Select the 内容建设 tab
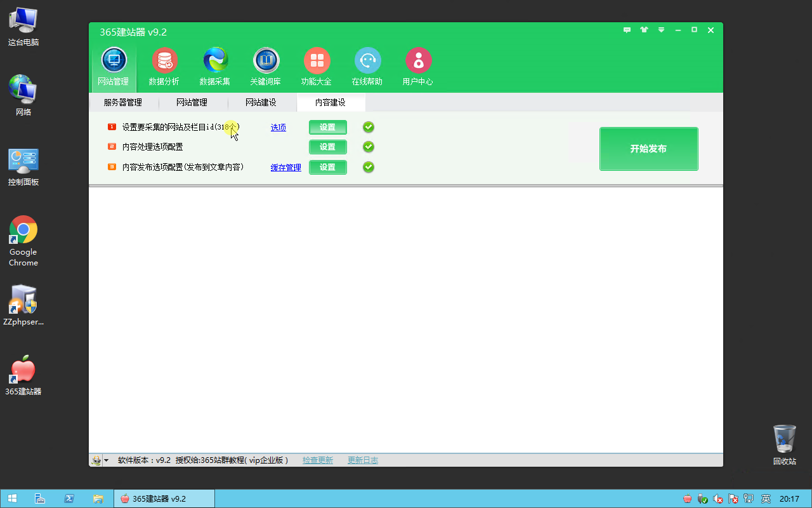 [331, 102]
